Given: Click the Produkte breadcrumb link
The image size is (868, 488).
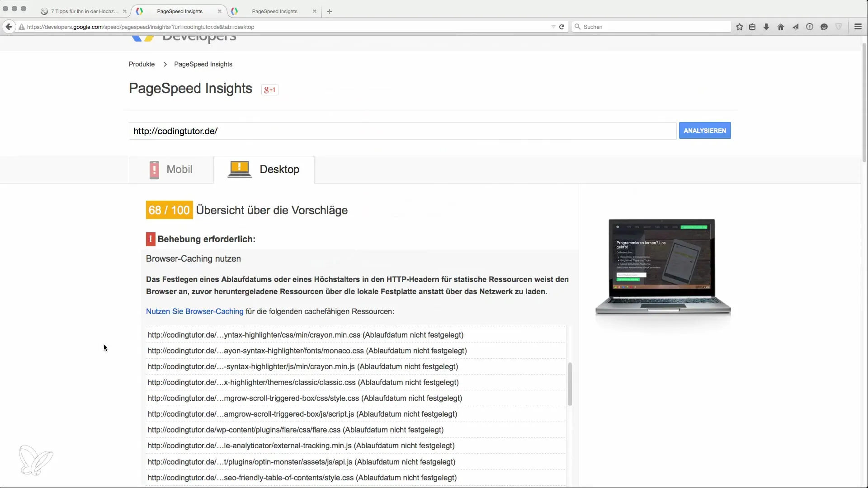Looking at the screenshot, I should click(x=142, y=64).
